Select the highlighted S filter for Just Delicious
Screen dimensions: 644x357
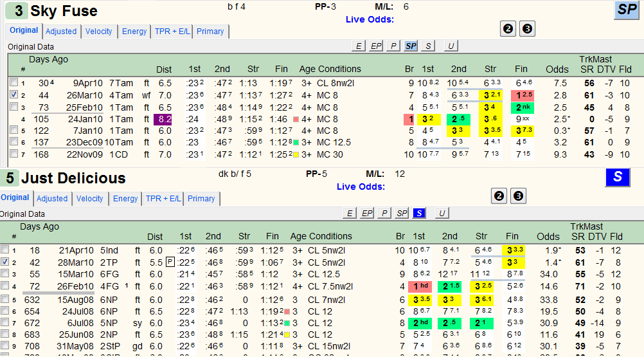click(x=419, y=213)
